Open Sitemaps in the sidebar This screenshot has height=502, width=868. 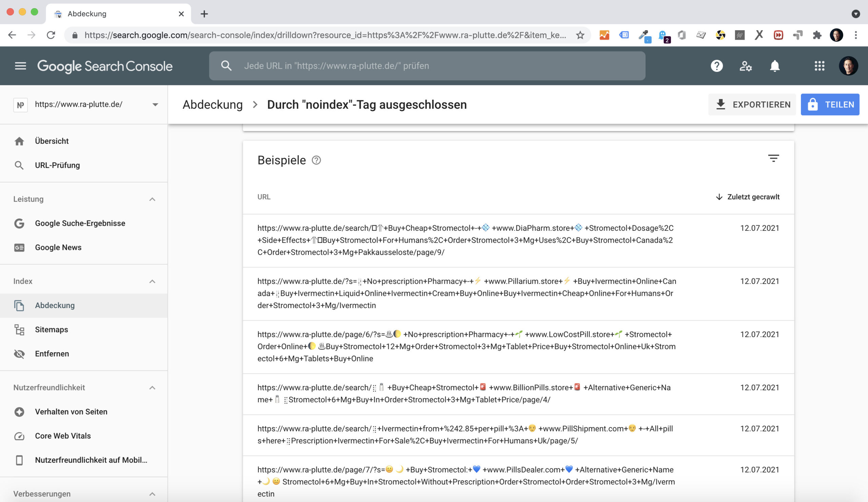pos(52,329)
